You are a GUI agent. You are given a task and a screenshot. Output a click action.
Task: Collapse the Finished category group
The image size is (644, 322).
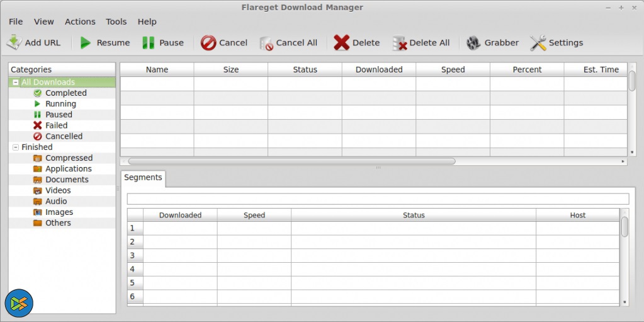(16, 147)
